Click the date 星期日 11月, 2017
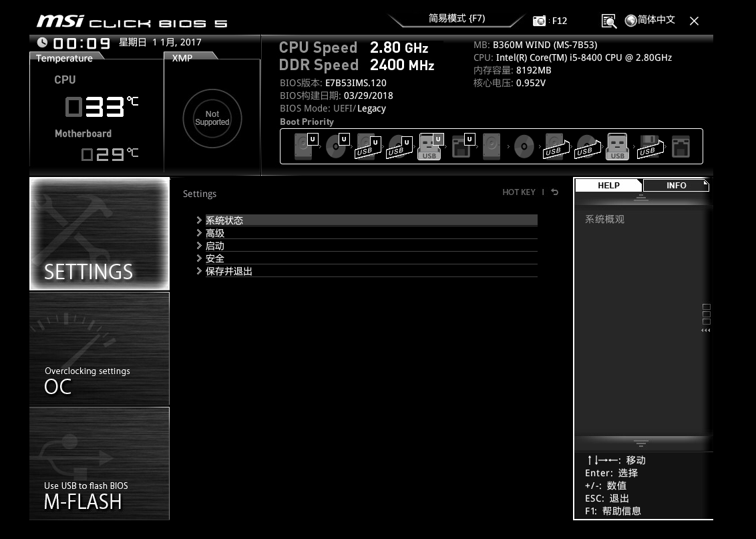The width and height of the screenshot is (756, 539). coord(160,43)
